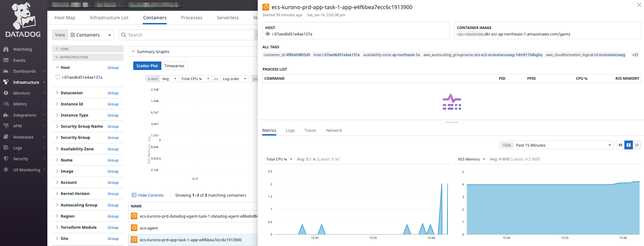Click the search magnifier icon
This screenshot has height=246, width=644.
124,35
